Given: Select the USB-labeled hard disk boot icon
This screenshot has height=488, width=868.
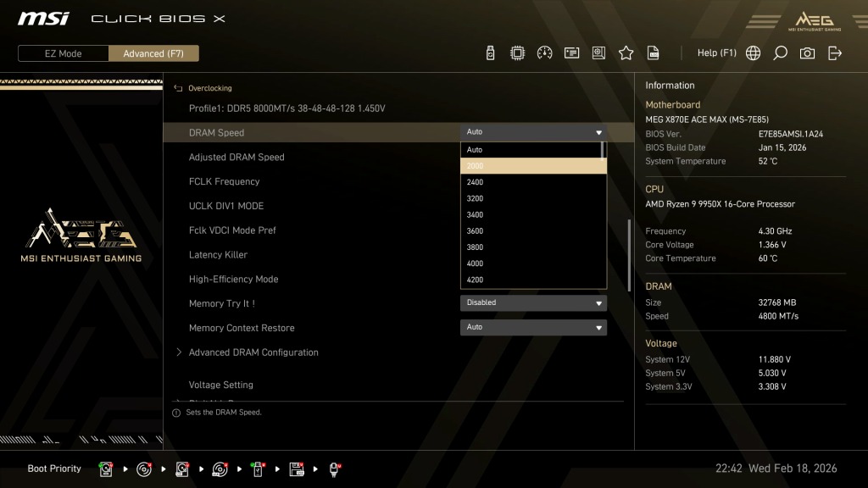Looking at the screenshot, I should [182, 469].
